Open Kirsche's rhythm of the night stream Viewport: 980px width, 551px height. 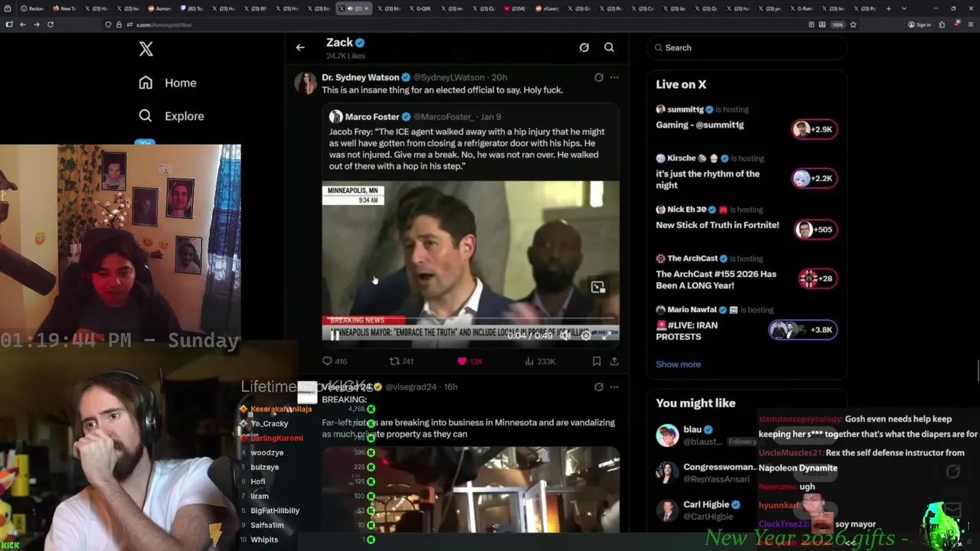pos(708,179)
